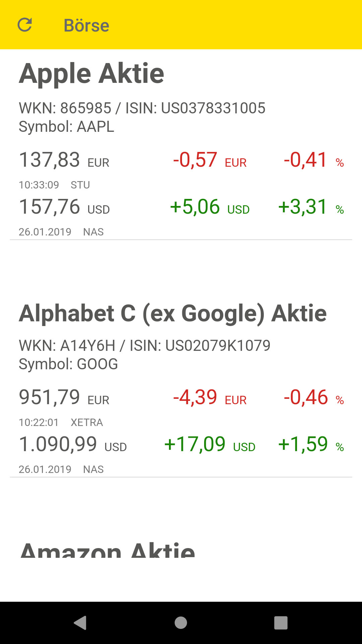Image resolution: width=362 pixels, height=644 pixels.
Task: Tap Apple price 137,83 EUR
Action: (64, 160)
